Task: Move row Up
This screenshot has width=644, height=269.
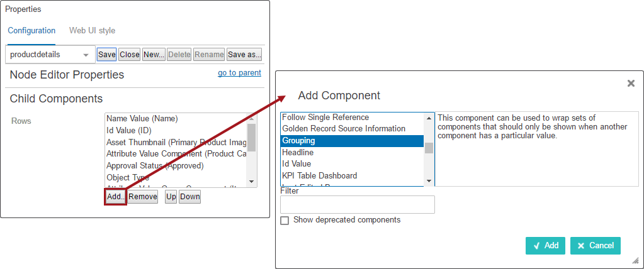Action: pos(171,197)
